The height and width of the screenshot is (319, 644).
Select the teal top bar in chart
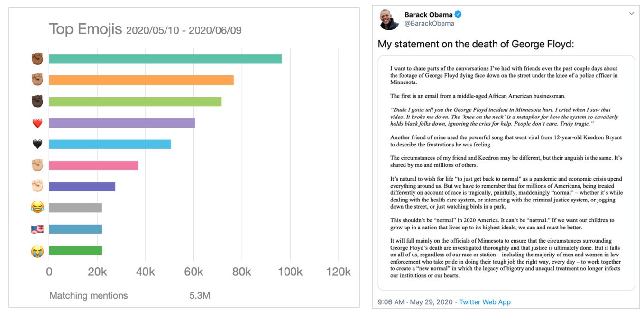pyautogui.click(x=166, y=59)
